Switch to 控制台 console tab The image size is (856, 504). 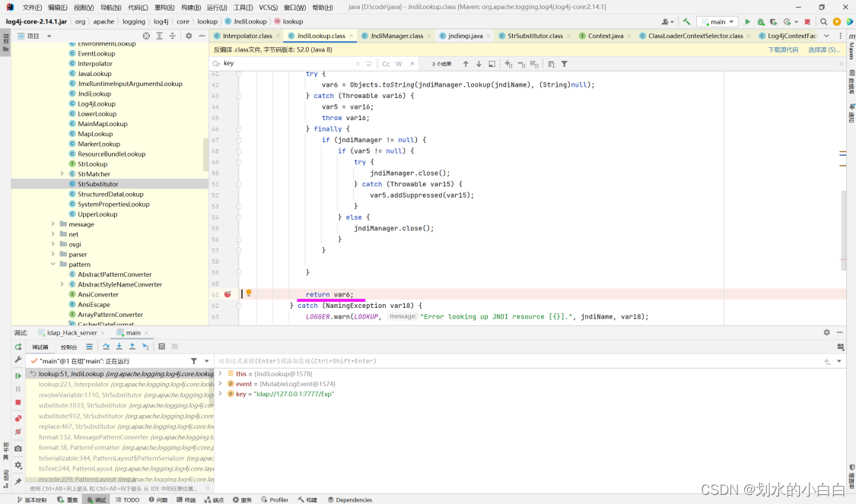tap(68, 347)
